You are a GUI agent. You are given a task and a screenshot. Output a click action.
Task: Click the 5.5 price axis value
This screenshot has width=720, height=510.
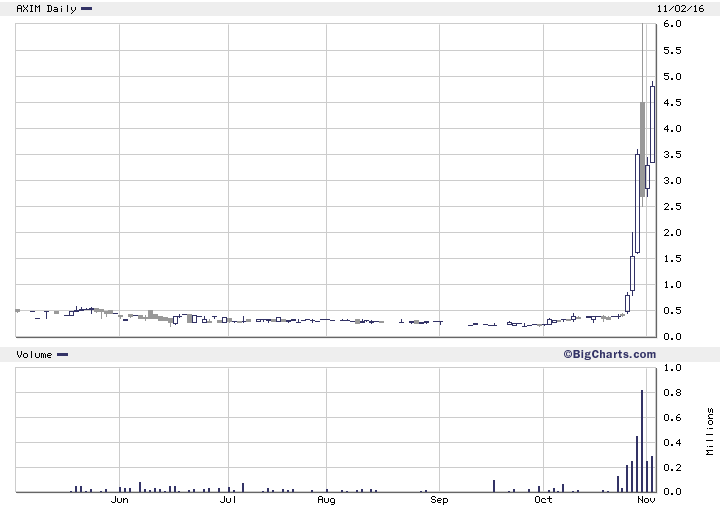pyautogui.click(x=672, y=50)
